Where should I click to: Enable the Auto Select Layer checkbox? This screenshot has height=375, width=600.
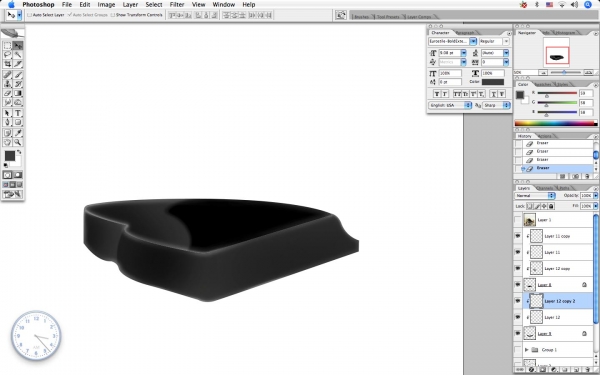[29, 15]
